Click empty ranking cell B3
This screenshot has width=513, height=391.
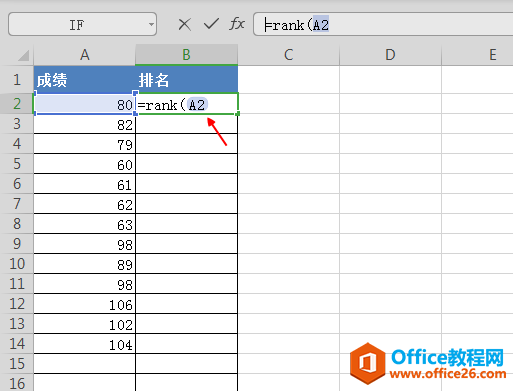click(187, 124)
